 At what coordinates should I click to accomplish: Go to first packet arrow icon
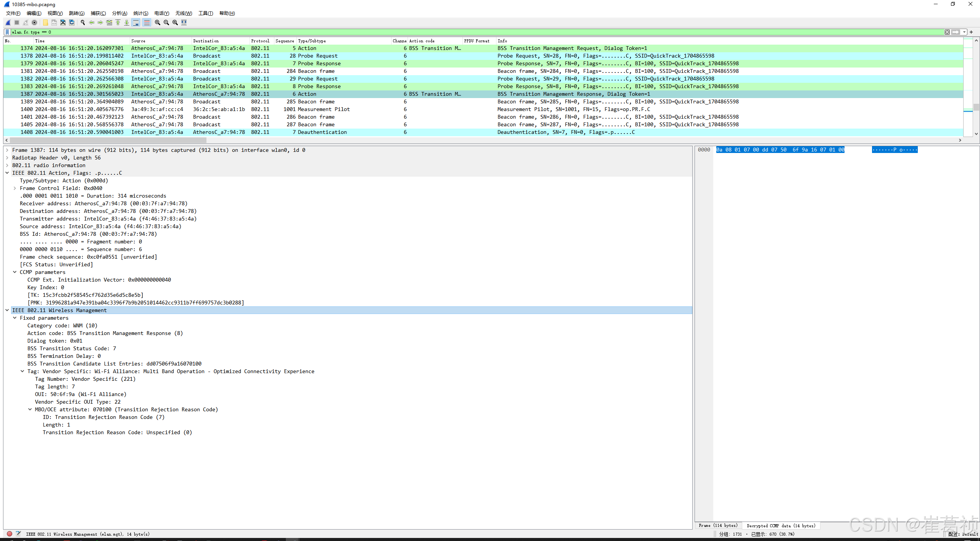118,23
